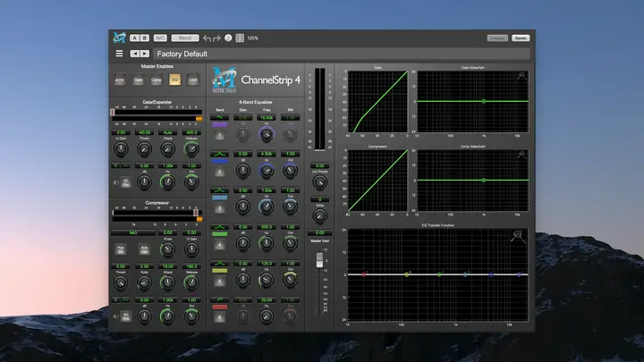The image size is (644, 362).
Task: Click the gate Thresh value field
Action: [144, 132]
